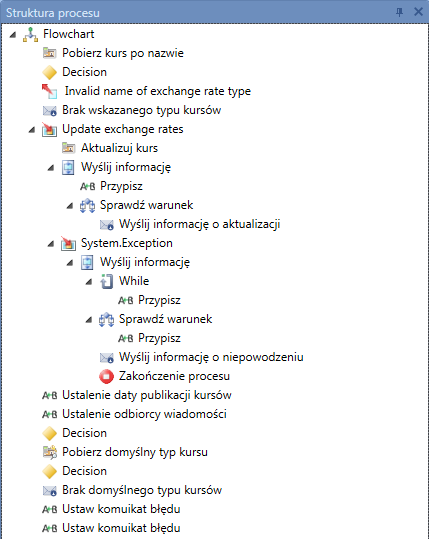Collapse the System.Exception node

(x=51, y=244)
